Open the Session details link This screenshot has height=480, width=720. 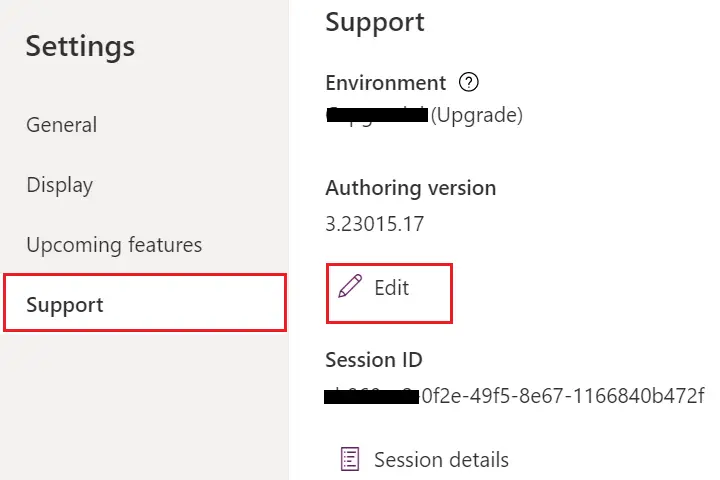point(425,459)
